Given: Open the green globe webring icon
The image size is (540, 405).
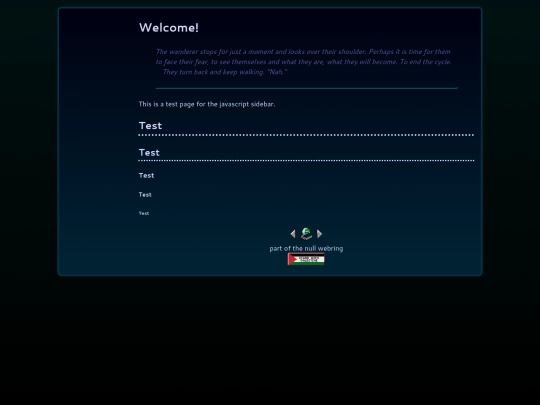Looking at the screenshot, I should click(x=306, y=233).
